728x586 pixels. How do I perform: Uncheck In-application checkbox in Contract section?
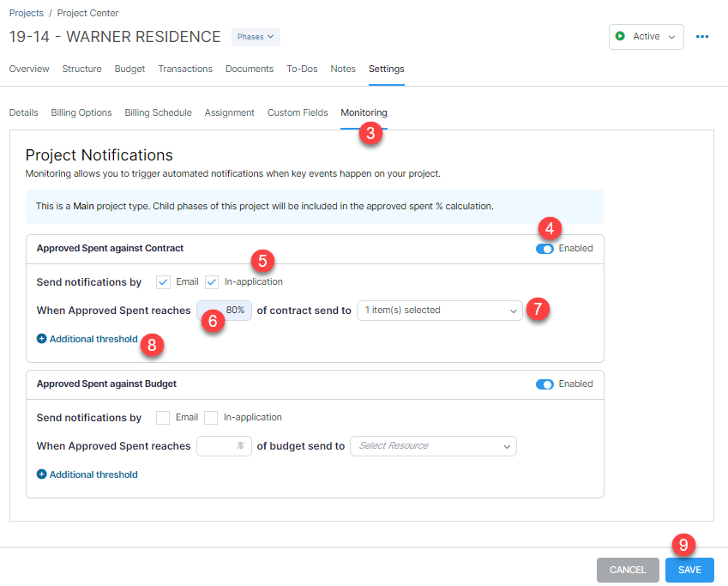[x=212, y=282]
